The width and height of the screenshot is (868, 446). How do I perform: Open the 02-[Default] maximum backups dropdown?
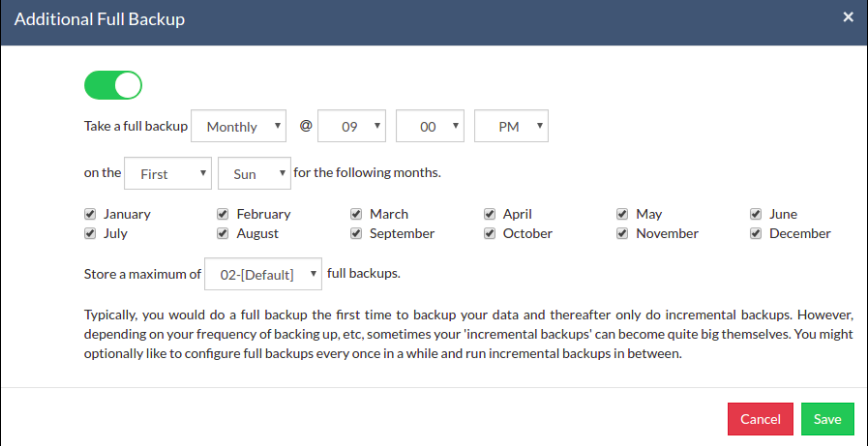pyautogui.click(x=263, y=274)
